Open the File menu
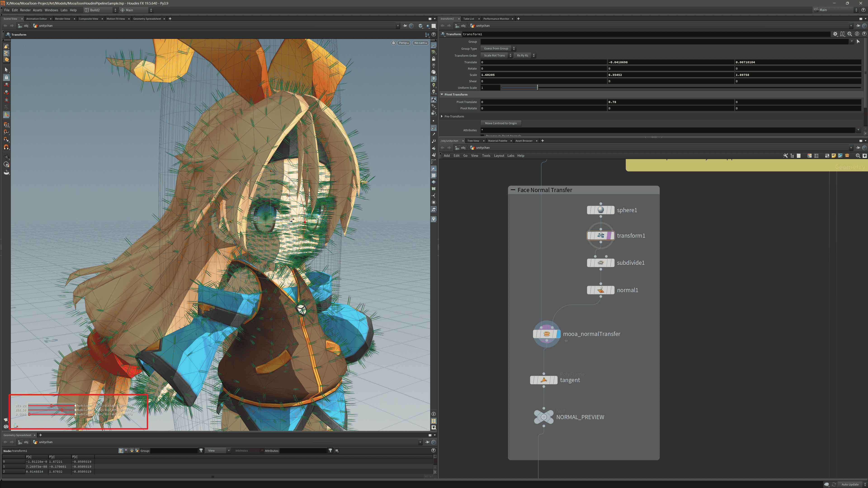This screenshot has height=488, width=868. coord(7,10)
